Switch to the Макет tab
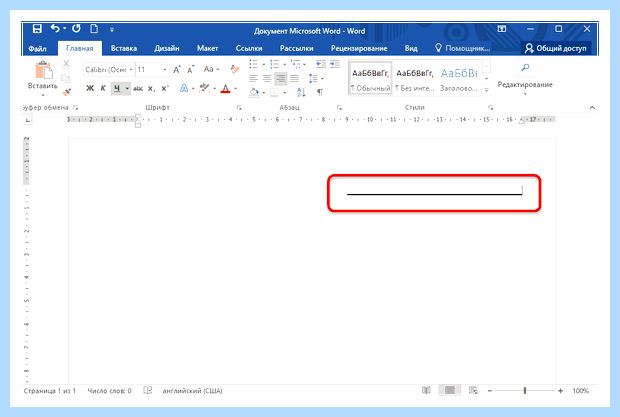 click(207, 48)
